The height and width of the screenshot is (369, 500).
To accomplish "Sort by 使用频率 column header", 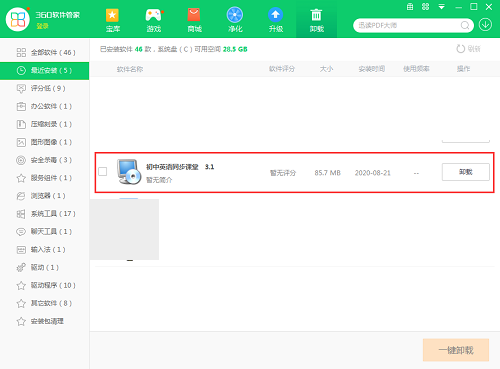I will point(416,69).
